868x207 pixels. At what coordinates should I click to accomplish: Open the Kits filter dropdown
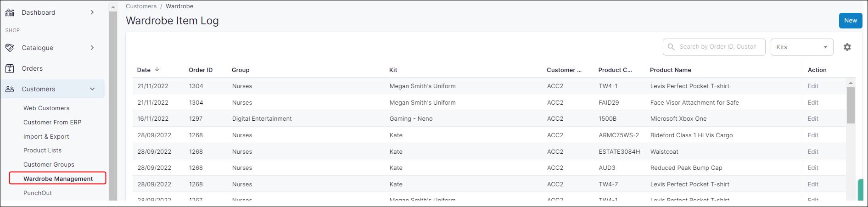point(801,47)
